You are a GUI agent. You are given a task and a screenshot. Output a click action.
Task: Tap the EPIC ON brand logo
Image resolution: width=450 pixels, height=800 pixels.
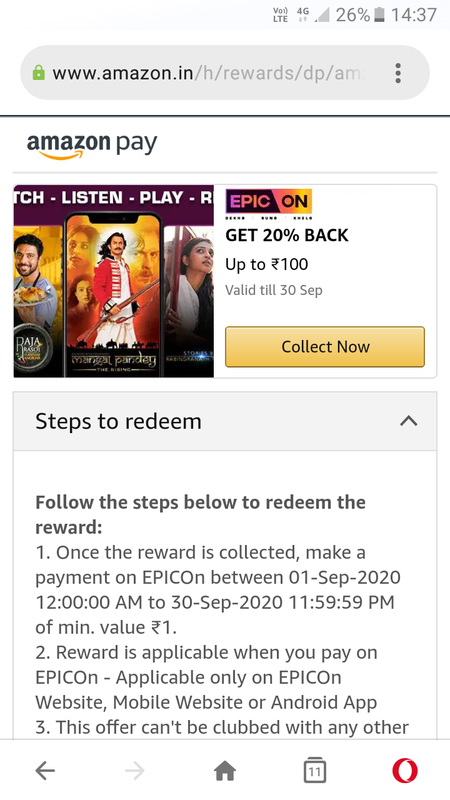268,202
